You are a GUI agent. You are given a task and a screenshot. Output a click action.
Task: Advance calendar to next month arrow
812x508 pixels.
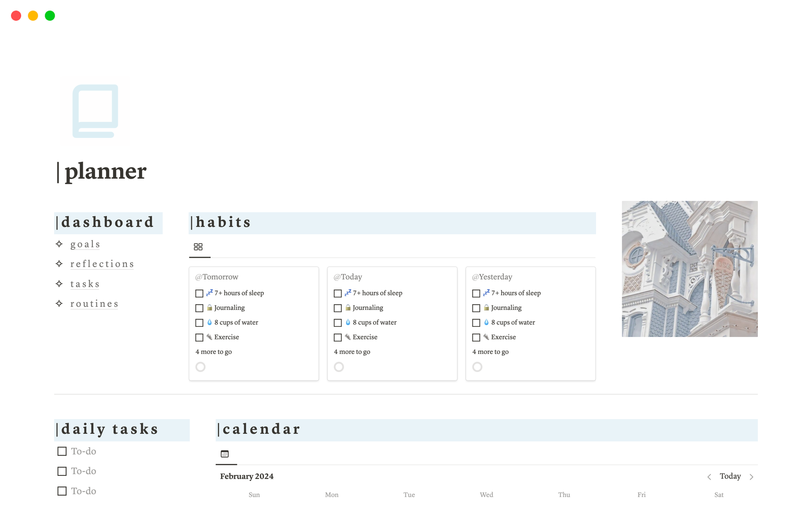[752, 477]
